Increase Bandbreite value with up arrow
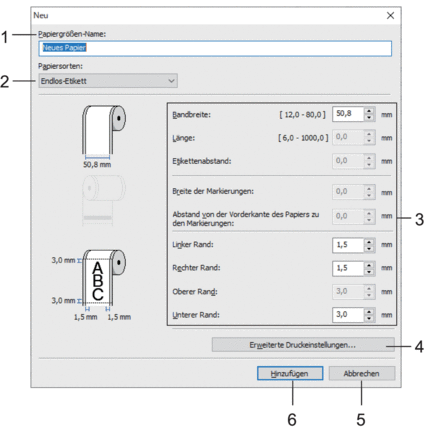The height and width of the screenshot is (431, 426). tap(369, 111)
